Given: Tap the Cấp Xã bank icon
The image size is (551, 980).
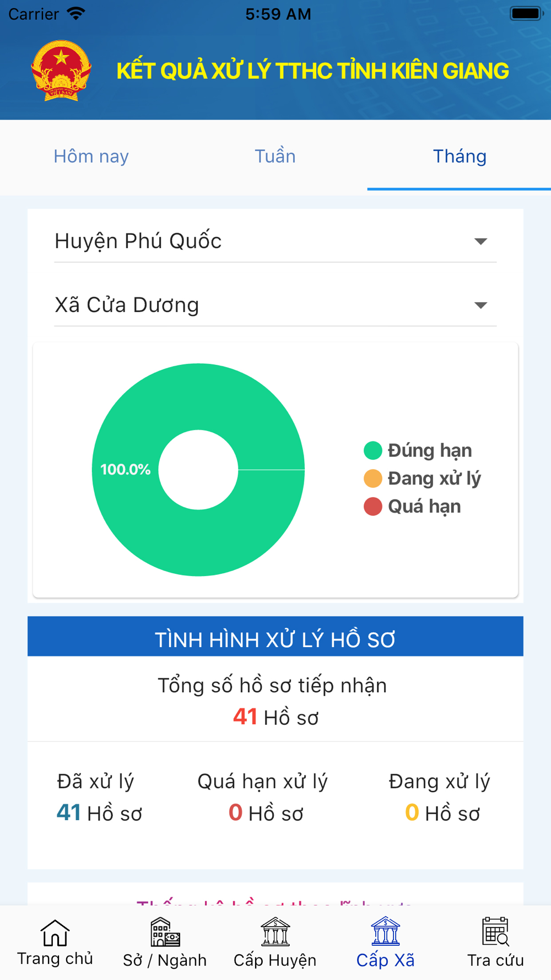Looking at the screenshot, I should [x=386, y=932].
